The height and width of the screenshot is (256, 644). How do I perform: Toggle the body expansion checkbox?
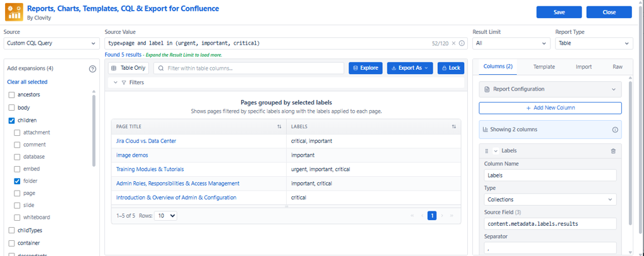(x=11, y=108)
